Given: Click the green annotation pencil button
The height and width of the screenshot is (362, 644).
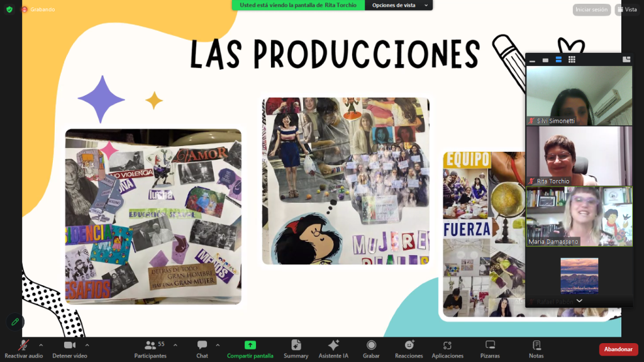Looking at the screenshot, I should click(15, 322).
